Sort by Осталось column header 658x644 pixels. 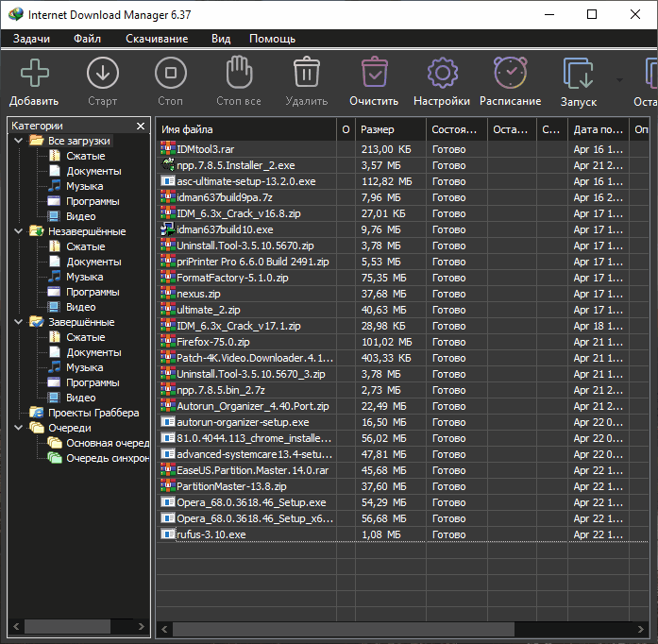512,129
